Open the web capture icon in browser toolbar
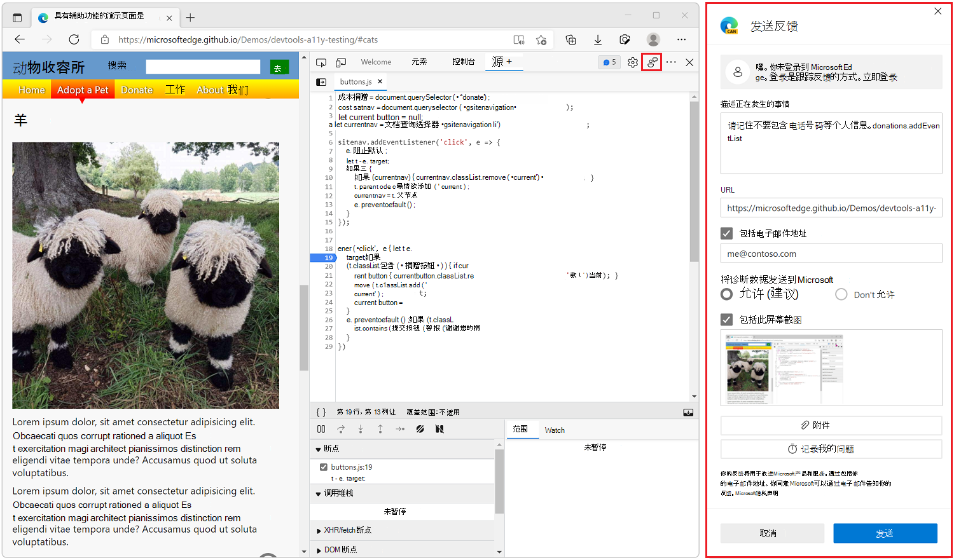 tap(625, 39)
